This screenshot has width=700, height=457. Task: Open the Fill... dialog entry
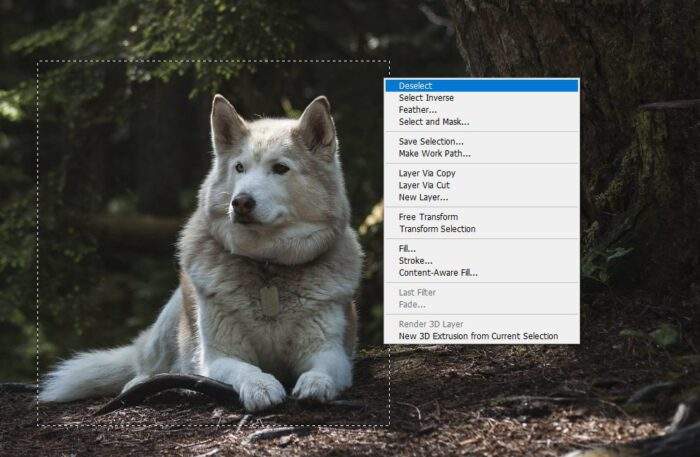[482, 249]
